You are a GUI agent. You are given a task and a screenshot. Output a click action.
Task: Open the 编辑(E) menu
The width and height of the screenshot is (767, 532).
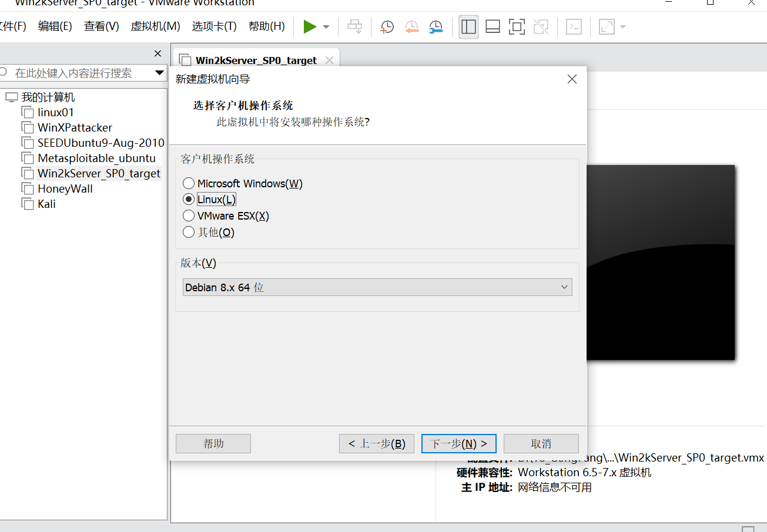coord(55,26)
